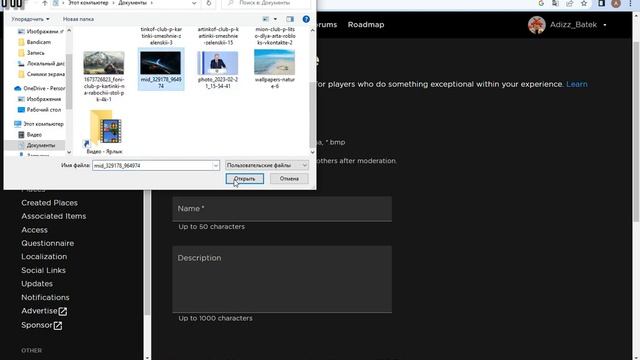Select the Видео - Ярлык folder shortcut

click(104, 132)
